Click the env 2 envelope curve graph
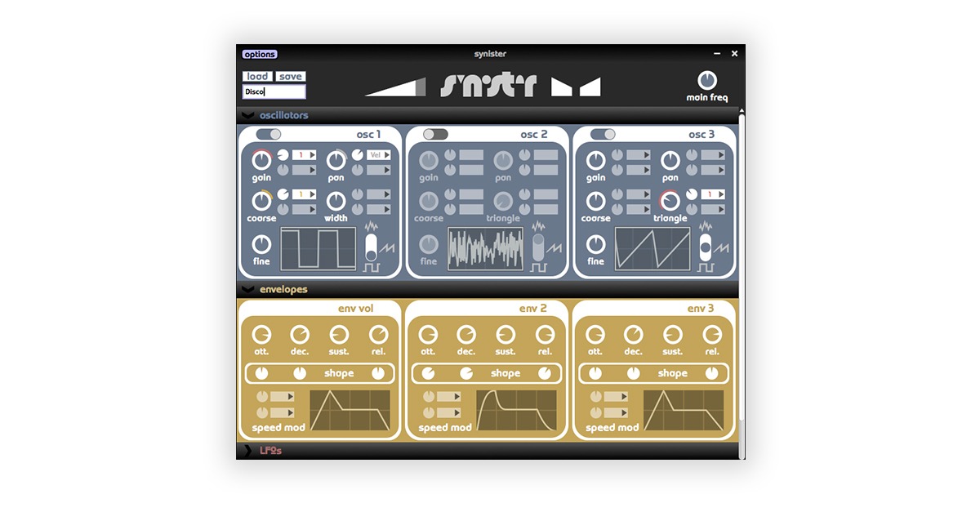The height and width of the screenshot is (512, 980). (516, 411)
